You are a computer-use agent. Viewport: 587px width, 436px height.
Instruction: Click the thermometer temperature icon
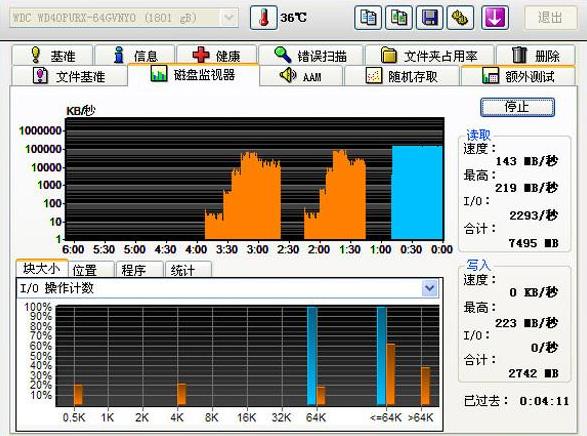tap(264, 18)
